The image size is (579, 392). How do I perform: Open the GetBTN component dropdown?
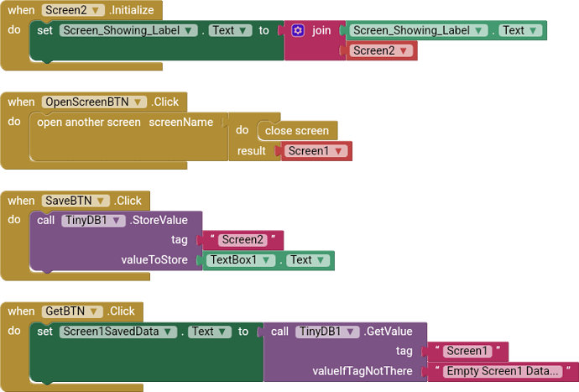pyautogui.click(x=72, y=311)
